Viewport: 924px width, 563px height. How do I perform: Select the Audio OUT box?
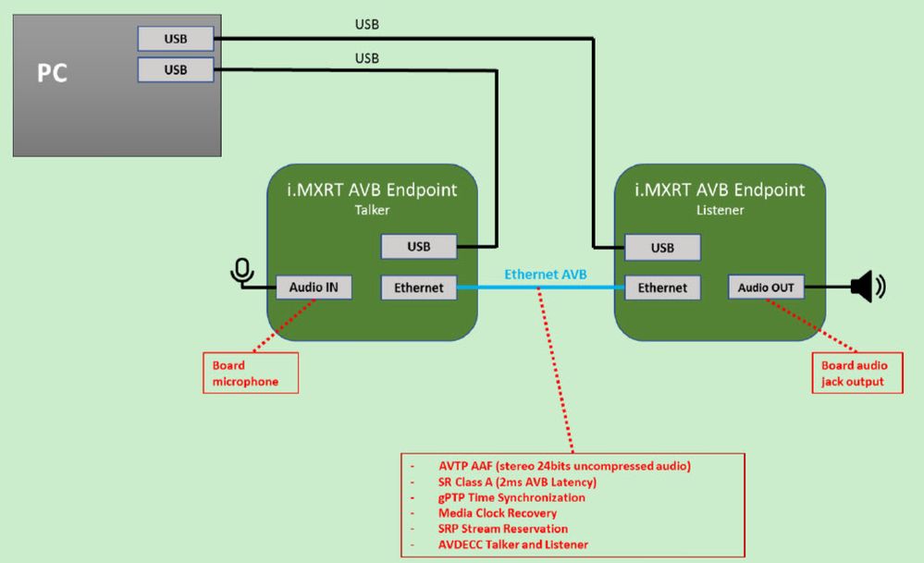pyautogui.click(x=766, y=288)
